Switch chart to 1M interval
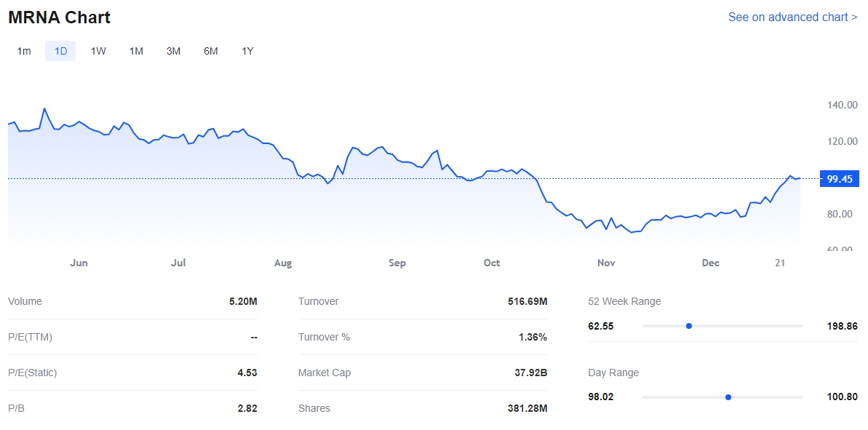Image resolution: width=868 pixels, height=430 pixels. point(136,51)
